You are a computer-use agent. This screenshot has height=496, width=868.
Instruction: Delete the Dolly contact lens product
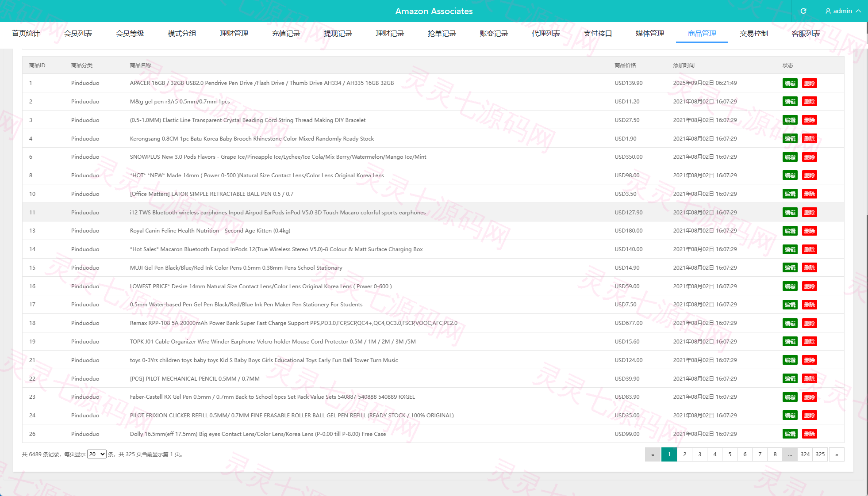pyautogui.click(x=810, y=434)
